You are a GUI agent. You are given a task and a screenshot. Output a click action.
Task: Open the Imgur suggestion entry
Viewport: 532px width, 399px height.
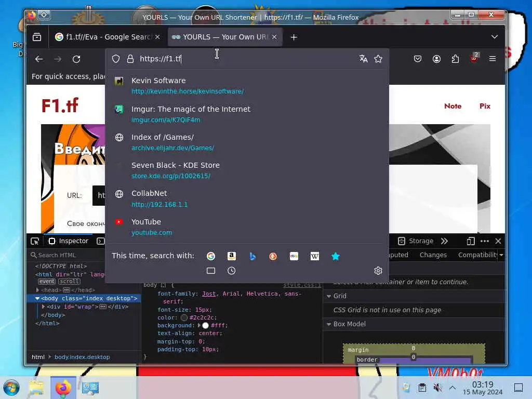pos(247,114)
